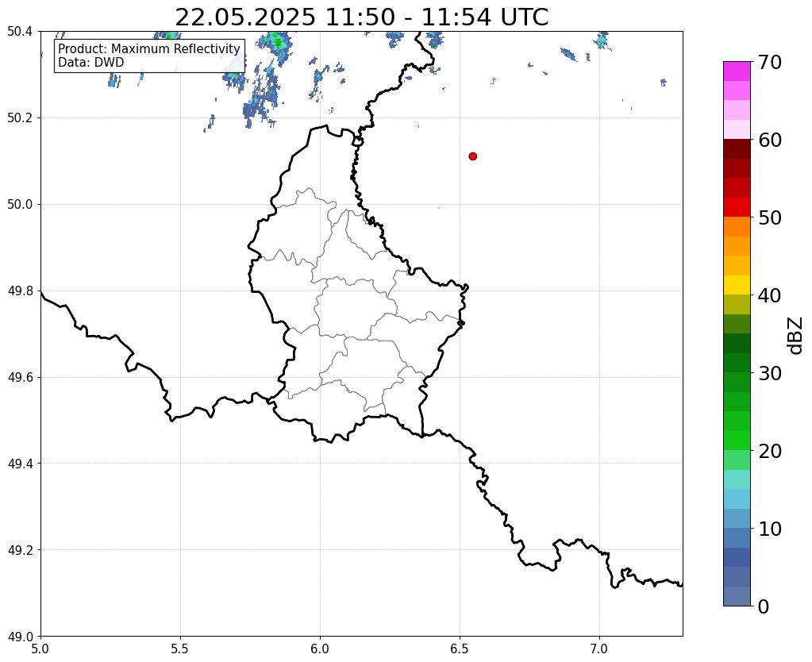Click the latitude label 50.0
Image resolution: width=812 pixels, height=662 pixels.
(x=20, y=205)
